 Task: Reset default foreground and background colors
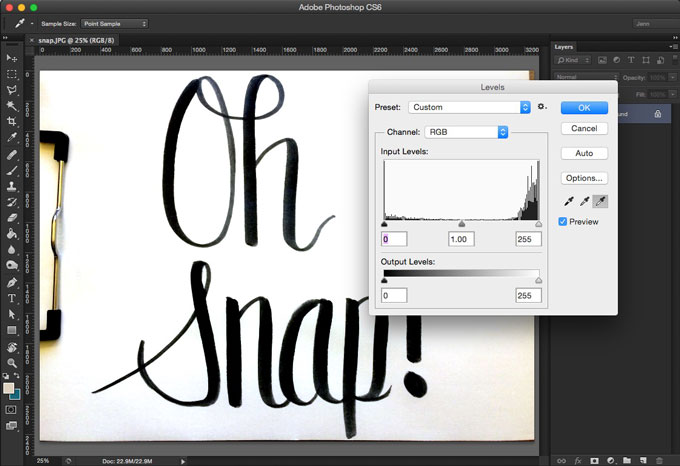6,376
